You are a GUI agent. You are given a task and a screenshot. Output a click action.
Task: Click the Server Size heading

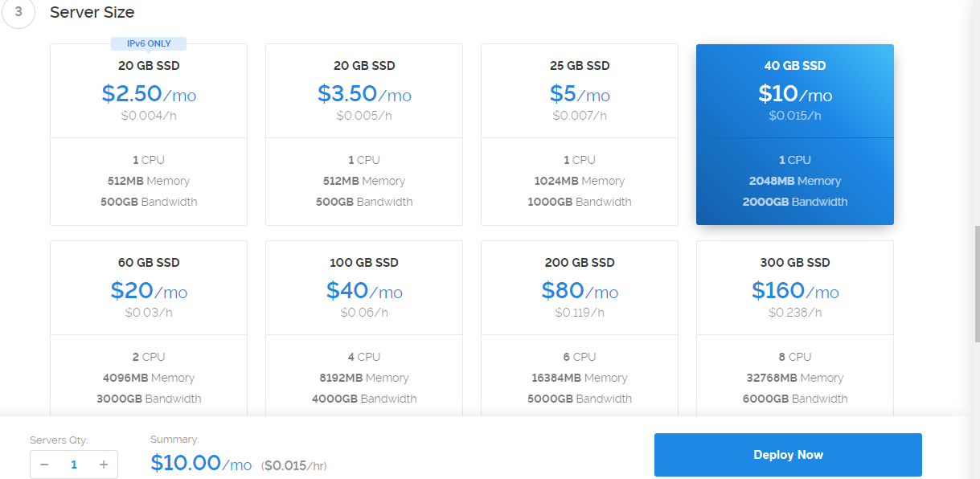pyautogui.click(x=92, y=13)
